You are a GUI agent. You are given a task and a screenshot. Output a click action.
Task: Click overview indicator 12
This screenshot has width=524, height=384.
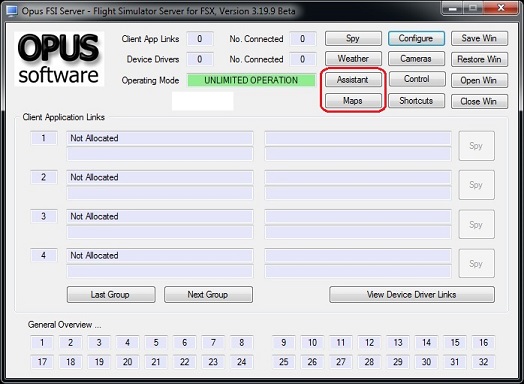[x=369, y=343]
